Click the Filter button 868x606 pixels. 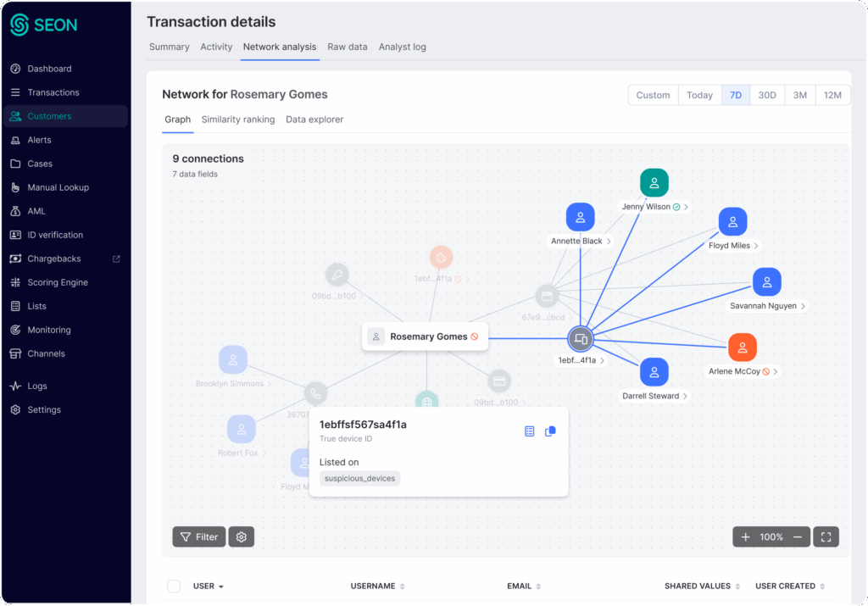point(199,537)
